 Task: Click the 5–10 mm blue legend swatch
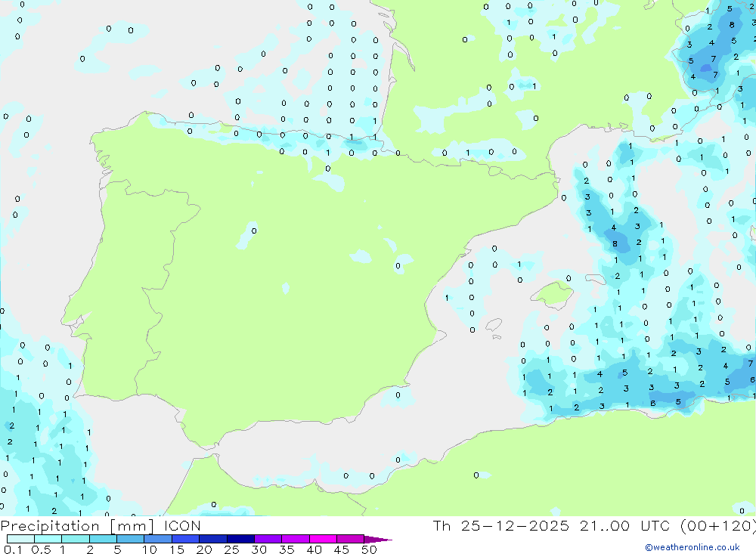[131, 539]
